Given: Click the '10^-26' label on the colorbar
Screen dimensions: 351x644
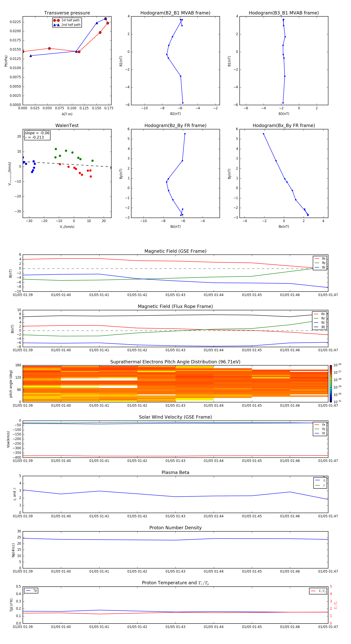Looking at the screenshot, I should coord(337,365).
